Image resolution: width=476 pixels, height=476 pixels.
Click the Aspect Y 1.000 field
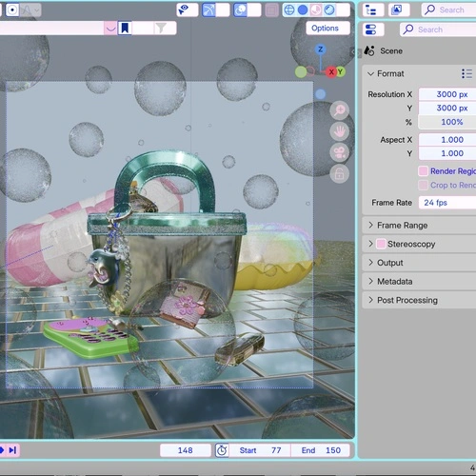click(x=447, y=153)
